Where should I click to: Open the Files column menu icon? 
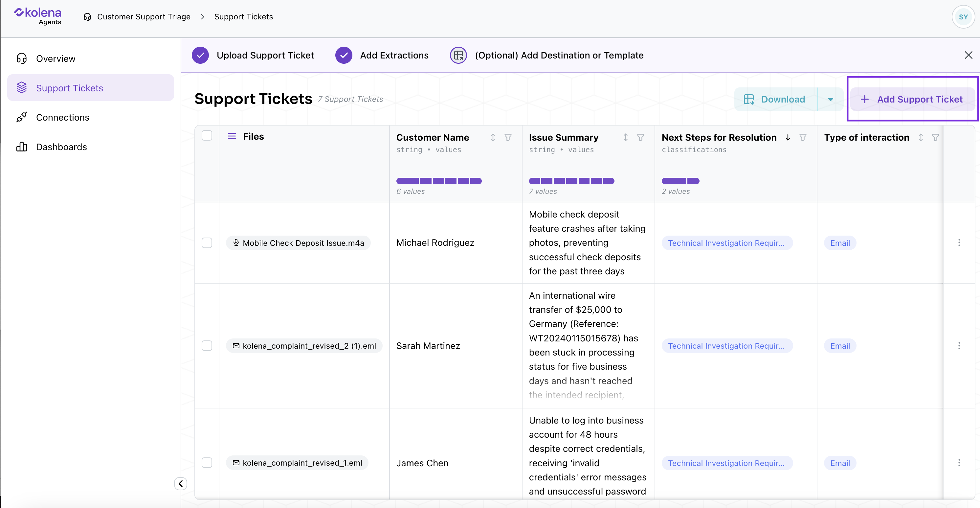(232, 136)
